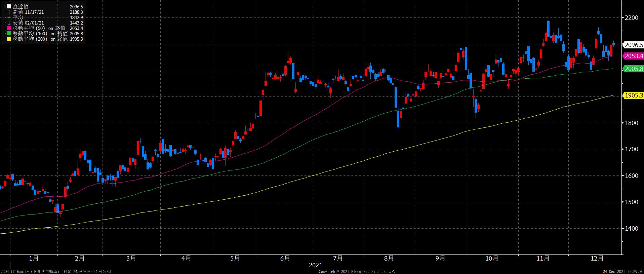Collapse the legend tree with the minus box
644x274 pixels.
[x=4, y=6]
